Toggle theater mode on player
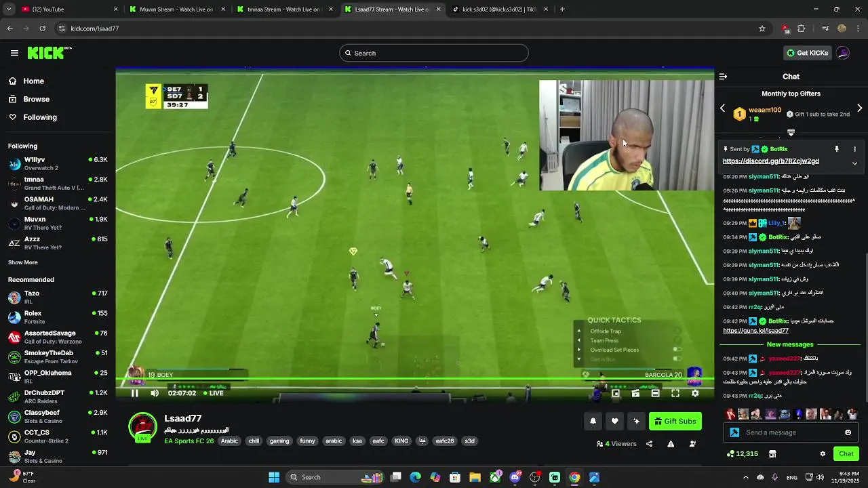 (655, 393)
